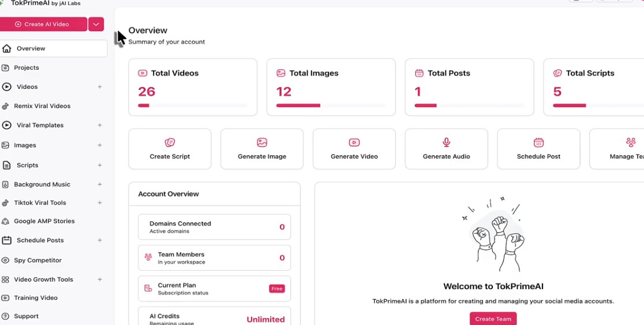This screenshot has height=325, width=644.
Task: Expand Video Growth Tools plus sign
Action: (100, 279)
